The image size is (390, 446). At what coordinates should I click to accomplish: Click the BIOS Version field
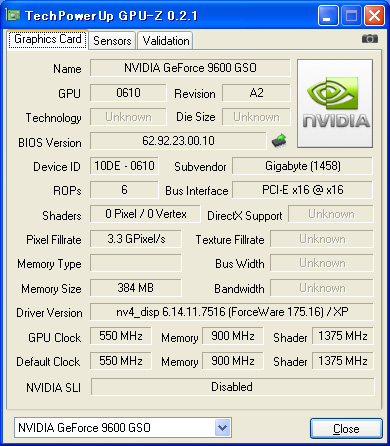coord(178,141)
